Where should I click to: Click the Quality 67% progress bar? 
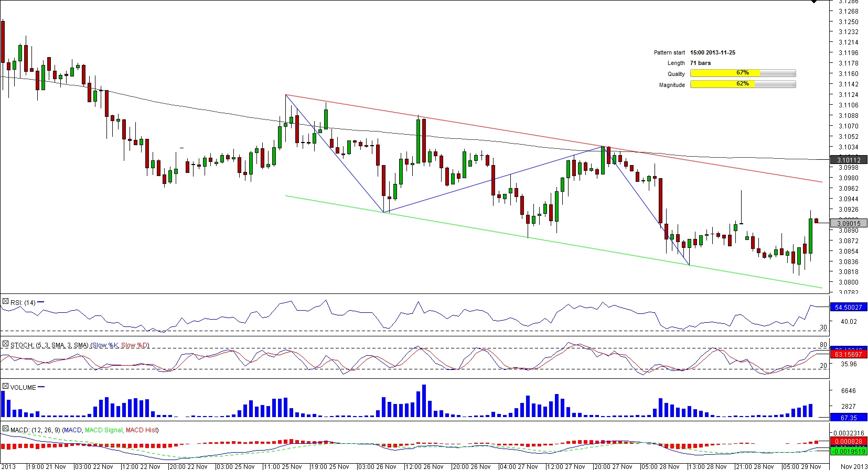tap(743, 73)
